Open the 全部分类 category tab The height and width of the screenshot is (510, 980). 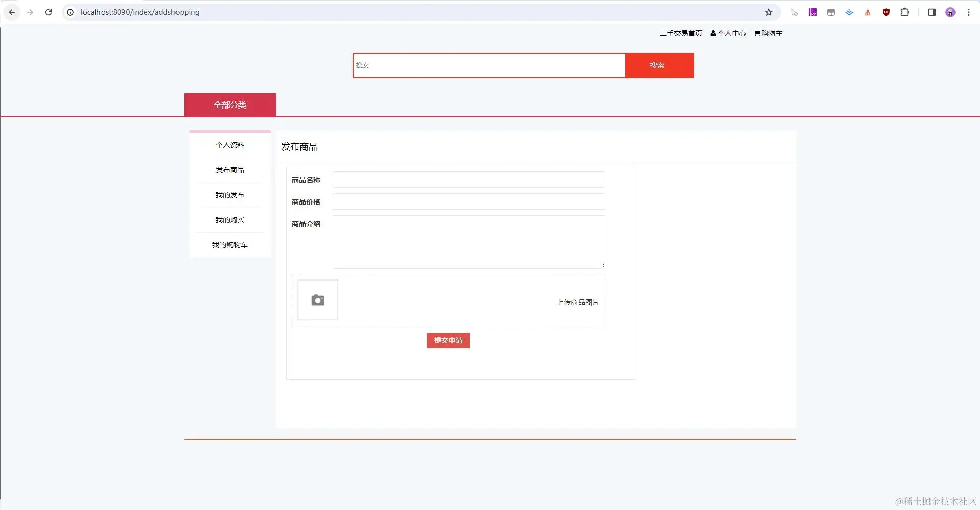coord(230,105)
